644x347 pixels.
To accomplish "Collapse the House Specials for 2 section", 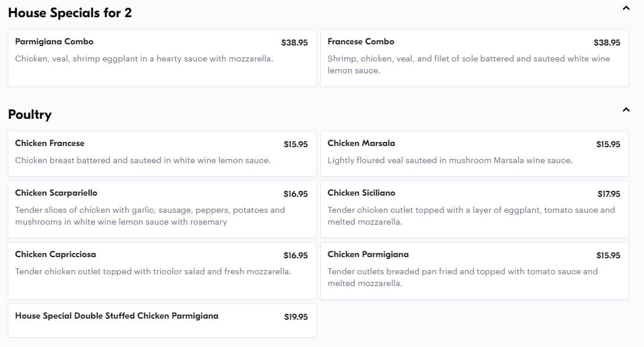I will point(626,8).
